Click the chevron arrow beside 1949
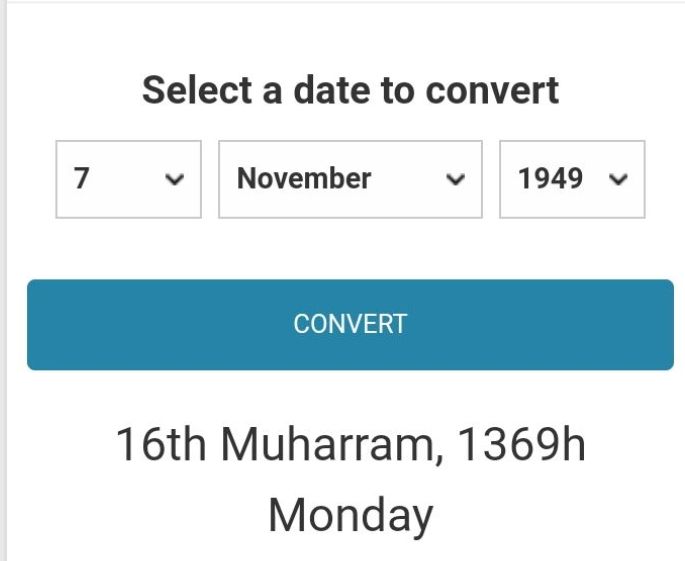Screen dimensions: 685x561 [619, 180]
